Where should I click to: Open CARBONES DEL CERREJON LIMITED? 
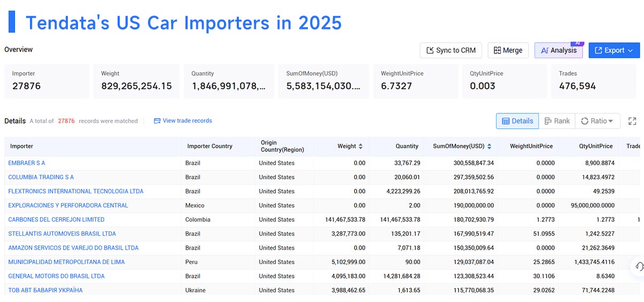(56, 220)
